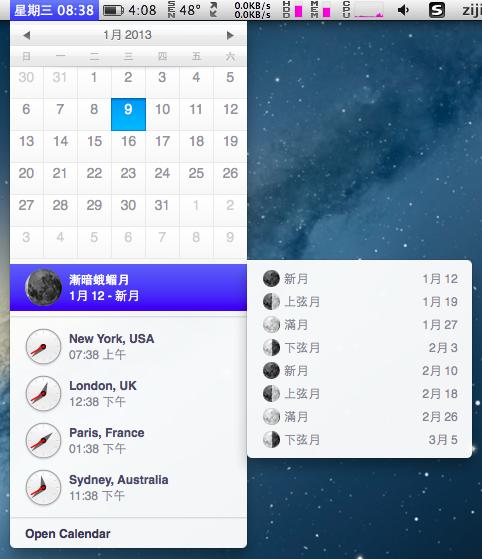Viewport: 482px width, 559px height.
Task: Advance to next month with right arrow
Action: (230, 35)
